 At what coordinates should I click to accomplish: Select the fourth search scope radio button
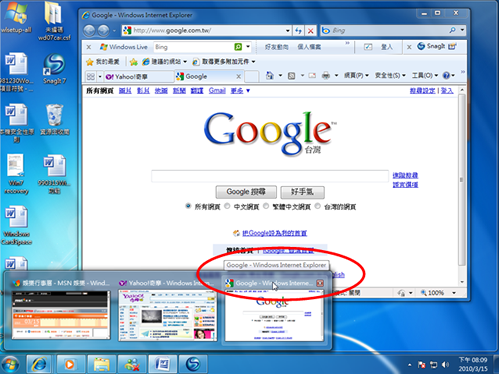pos(318,206)
